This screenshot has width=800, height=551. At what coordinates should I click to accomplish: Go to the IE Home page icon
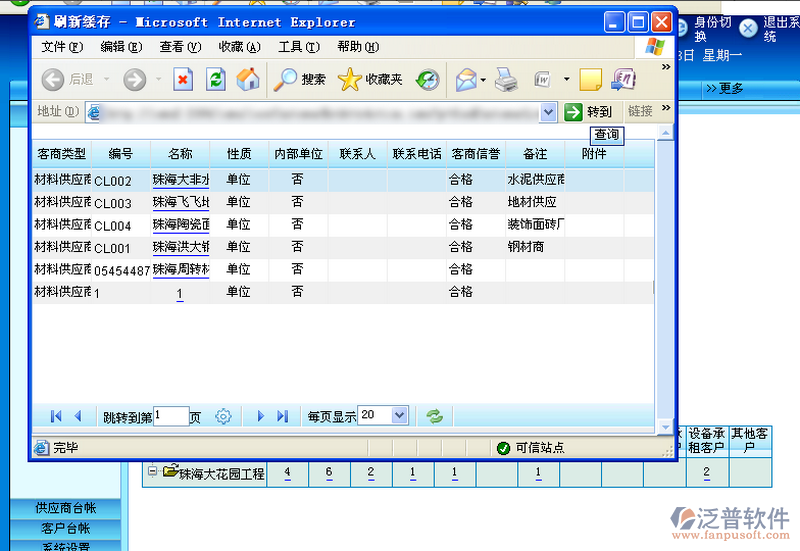pyautogui.click(x=247, y=79)
